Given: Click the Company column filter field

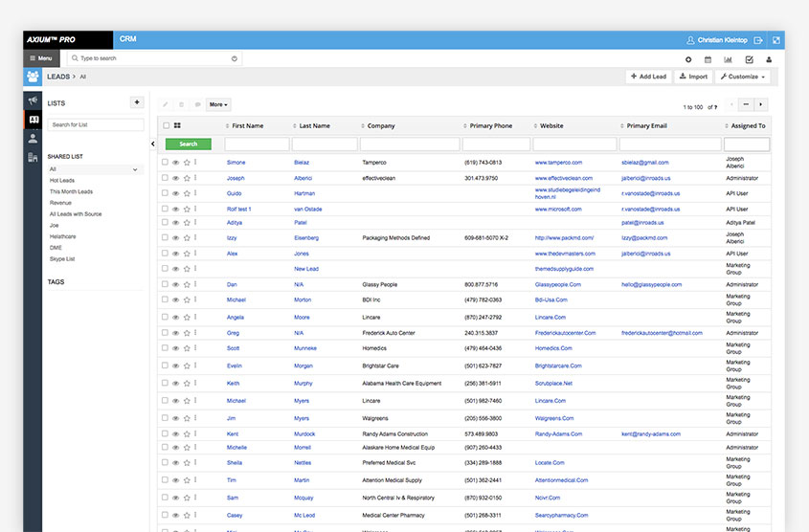Looking at the screenshot, I should (x=410, y=144).
